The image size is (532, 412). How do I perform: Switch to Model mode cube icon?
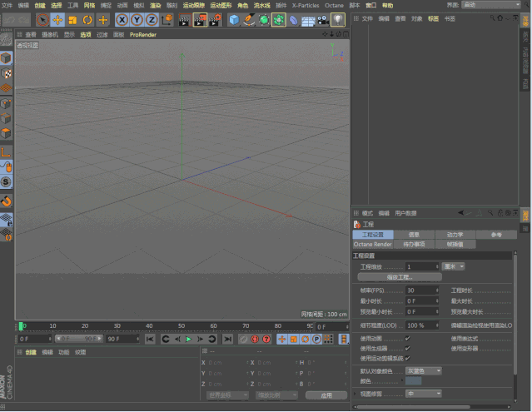tap(6, 58)
